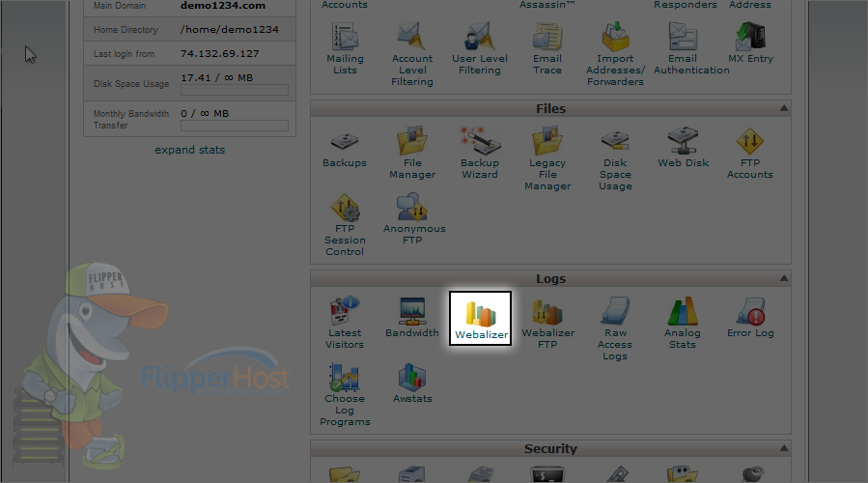
Task: Download Raw Access Logs
Action: coord(615,328)
